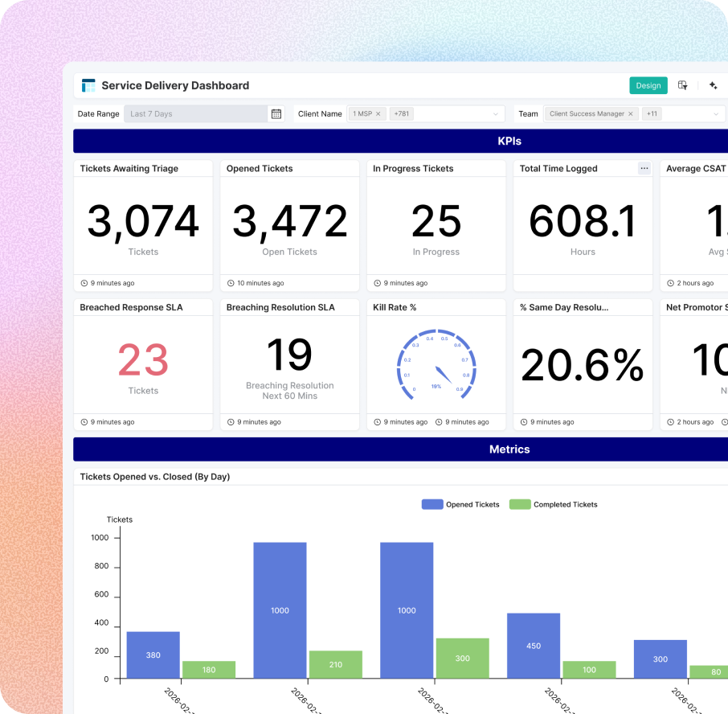
Task: Click the clock icon under Tickets Awaiting Triage
Action: pyautogui.click(x=83, y=283)
